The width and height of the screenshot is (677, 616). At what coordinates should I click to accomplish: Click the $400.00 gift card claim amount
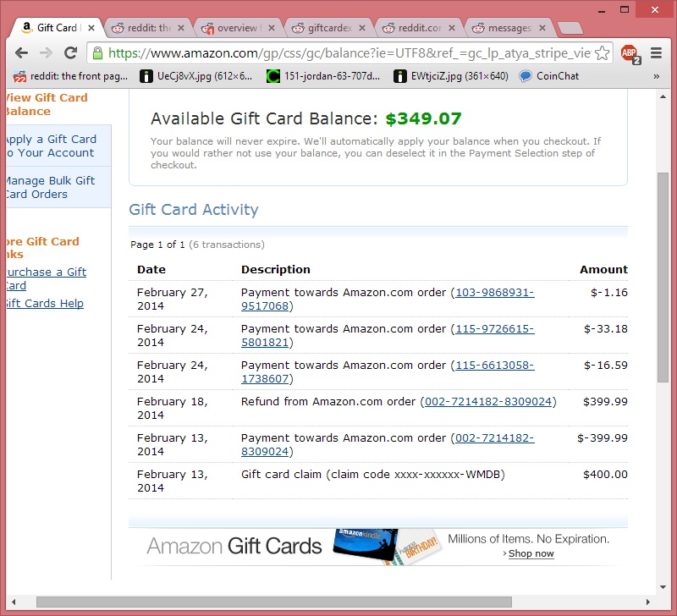pos(605,475)
